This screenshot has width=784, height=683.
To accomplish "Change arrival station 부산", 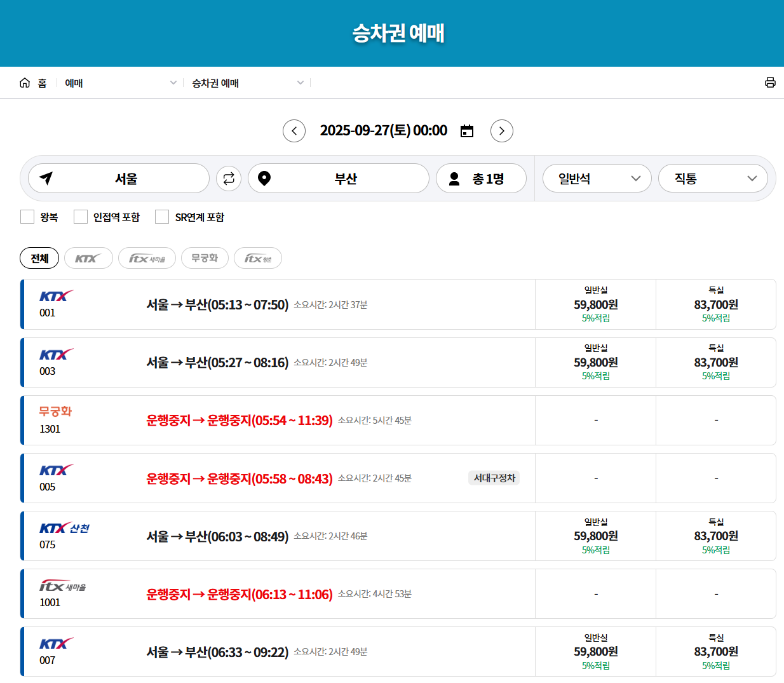I will [x=339, y=179].
